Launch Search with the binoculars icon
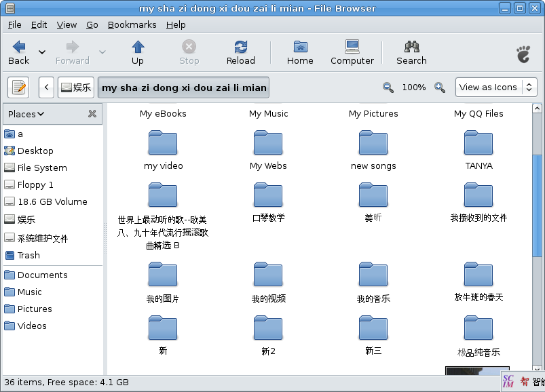This screenshot has width=545, height=392. pyautogui.click(x=411, y=52)
